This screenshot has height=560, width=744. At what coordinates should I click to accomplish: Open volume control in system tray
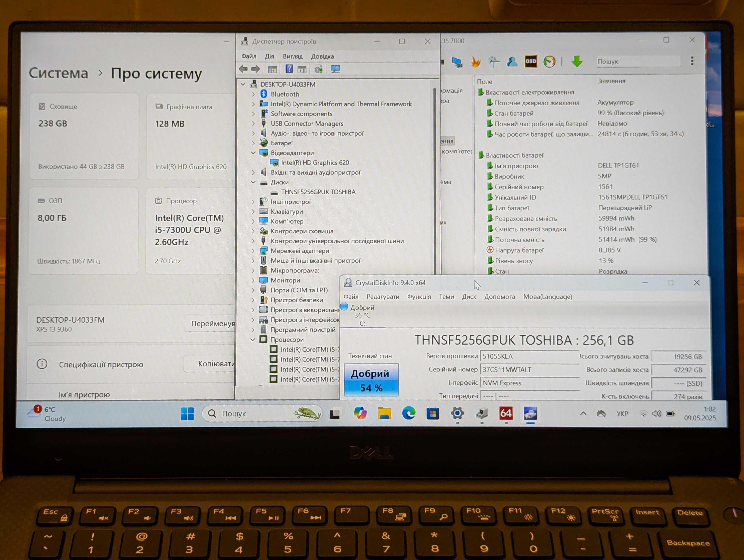tap(656, 413)
